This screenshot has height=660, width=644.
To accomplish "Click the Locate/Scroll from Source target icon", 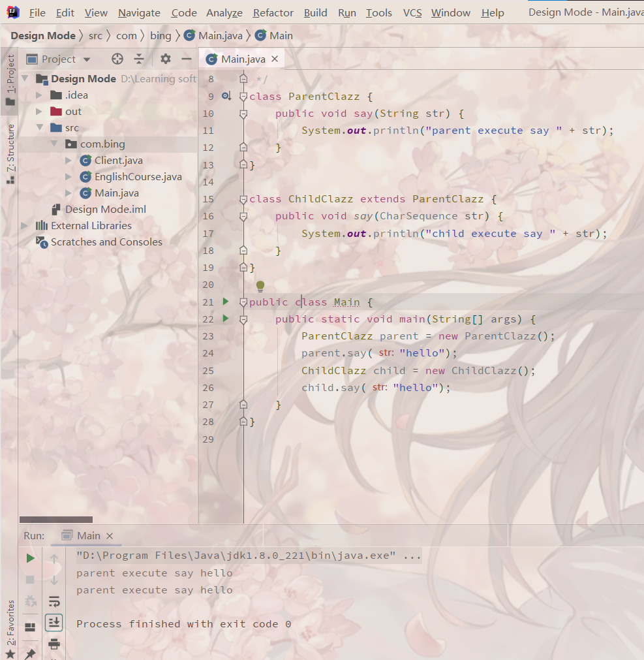I will [117, 59].
